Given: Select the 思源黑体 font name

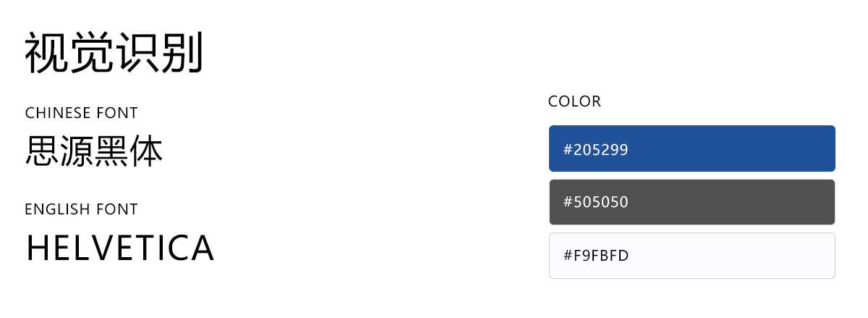Looking at the screenshot, I should (x=94, y=151).
